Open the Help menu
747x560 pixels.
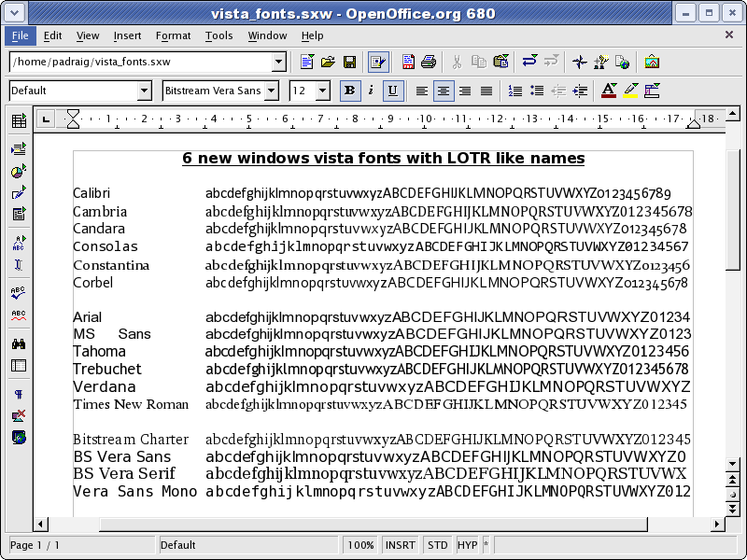point(312,35)
